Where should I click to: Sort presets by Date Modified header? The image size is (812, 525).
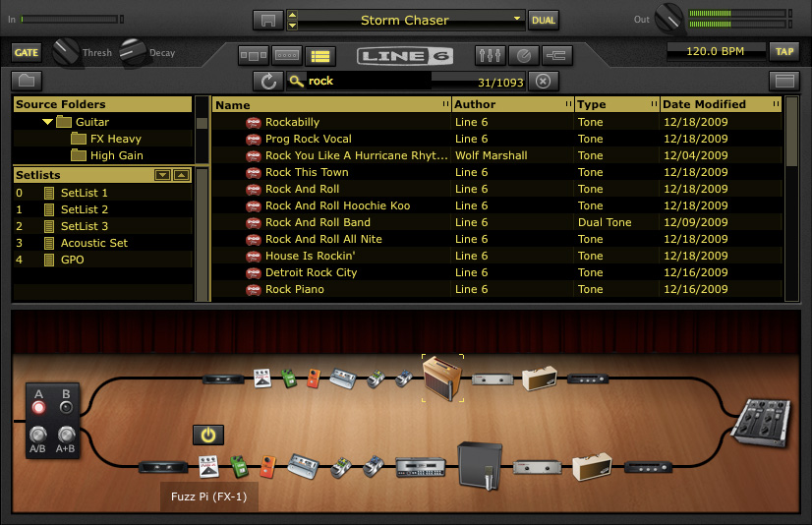pos(718,104)
